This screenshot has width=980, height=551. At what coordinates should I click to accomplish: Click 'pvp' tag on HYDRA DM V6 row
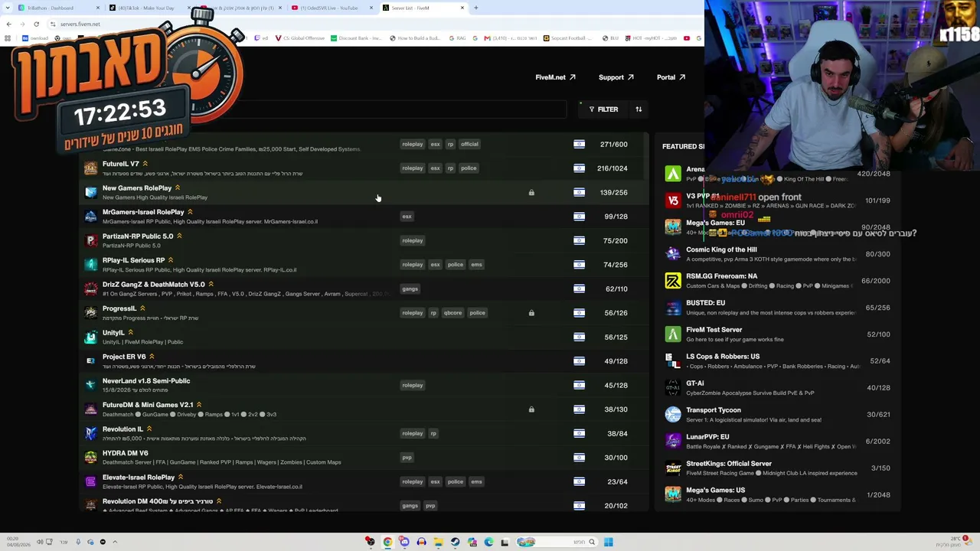(407, 458)
